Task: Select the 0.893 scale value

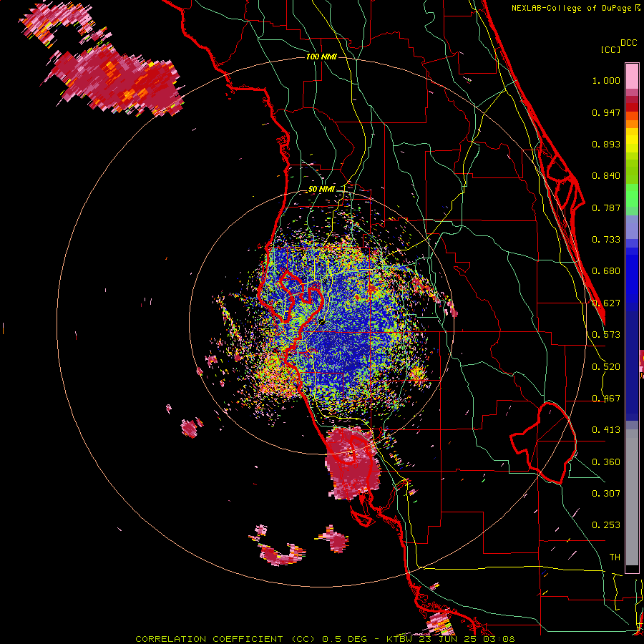Action: click(x=606, y=144)
